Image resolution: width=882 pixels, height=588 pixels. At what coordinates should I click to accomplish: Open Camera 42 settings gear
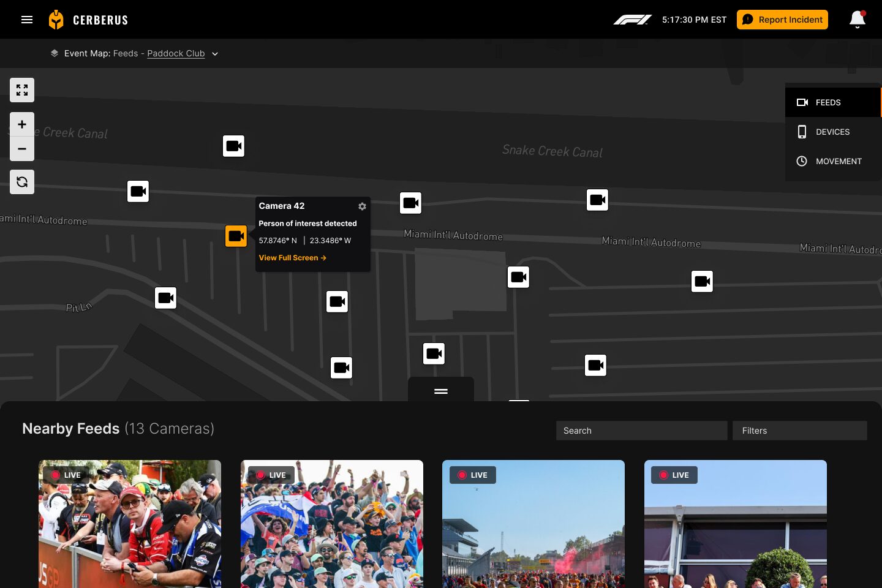(362, 206)
